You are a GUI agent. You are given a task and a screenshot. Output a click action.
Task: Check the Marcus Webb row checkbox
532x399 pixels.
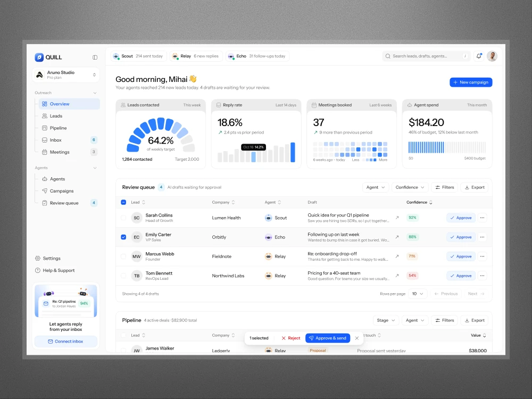pos(123,256)
